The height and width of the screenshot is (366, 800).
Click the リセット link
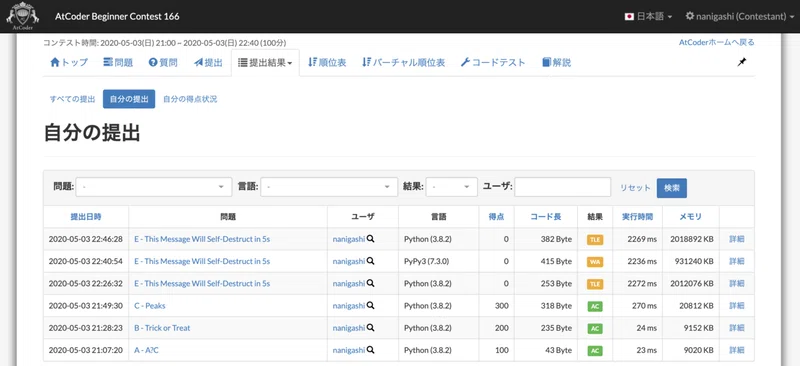(635, 188)
